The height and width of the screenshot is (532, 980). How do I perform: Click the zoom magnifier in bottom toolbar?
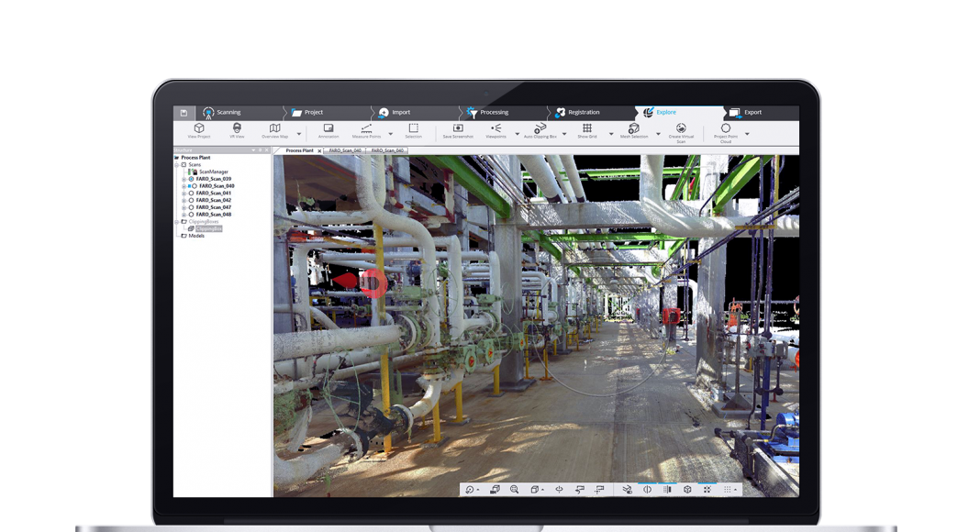pos(514,490)
